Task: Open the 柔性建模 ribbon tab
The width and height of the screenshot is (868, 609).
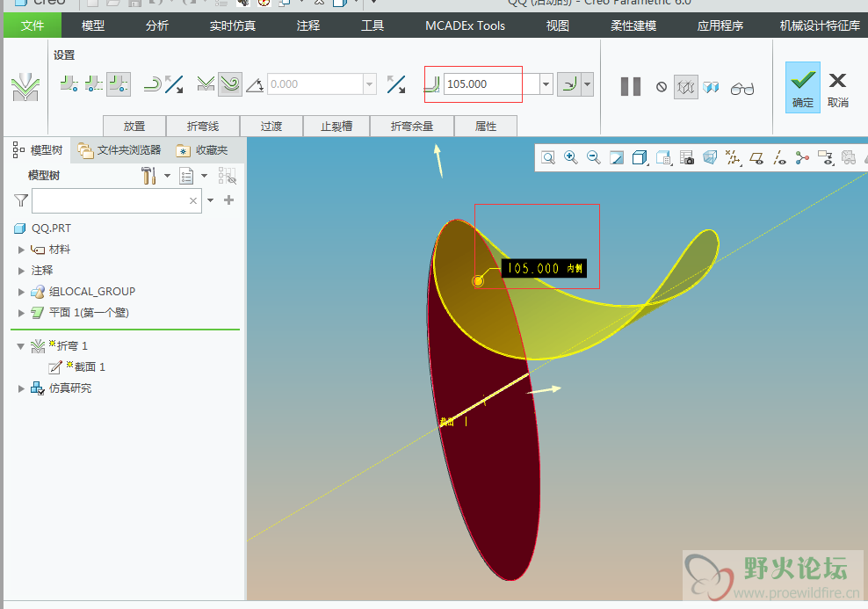Action: [x=633, y=25]
